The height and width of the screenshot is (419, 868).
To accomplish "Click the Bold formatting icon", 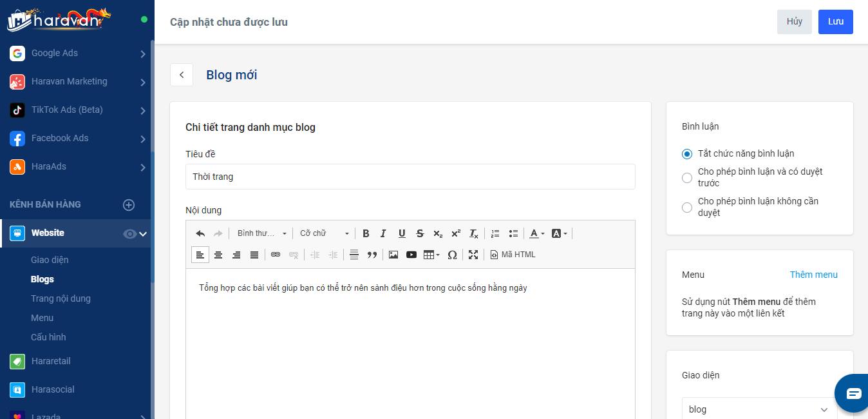I will tap(366, 233).
